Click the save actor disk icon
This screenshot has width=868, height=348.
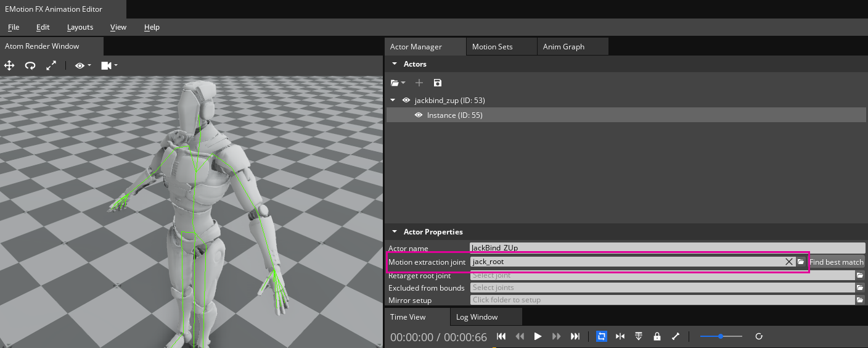(437, 83)
